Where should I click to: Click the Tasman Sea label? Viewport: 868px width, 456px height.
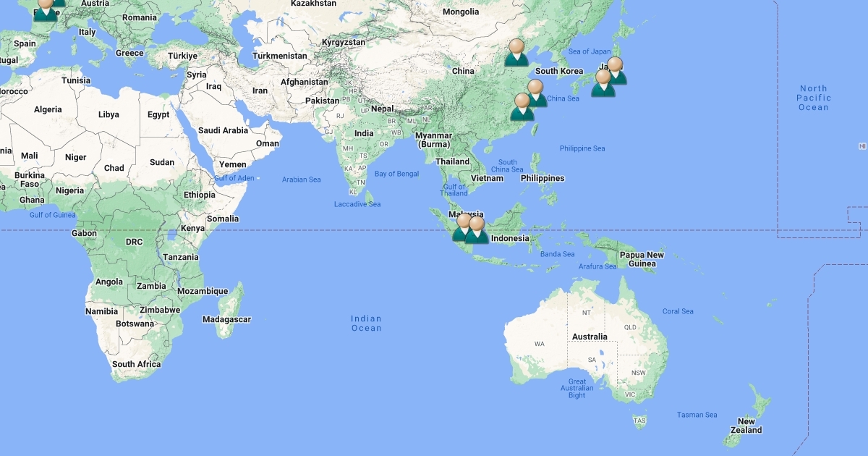tap(697, 415)
